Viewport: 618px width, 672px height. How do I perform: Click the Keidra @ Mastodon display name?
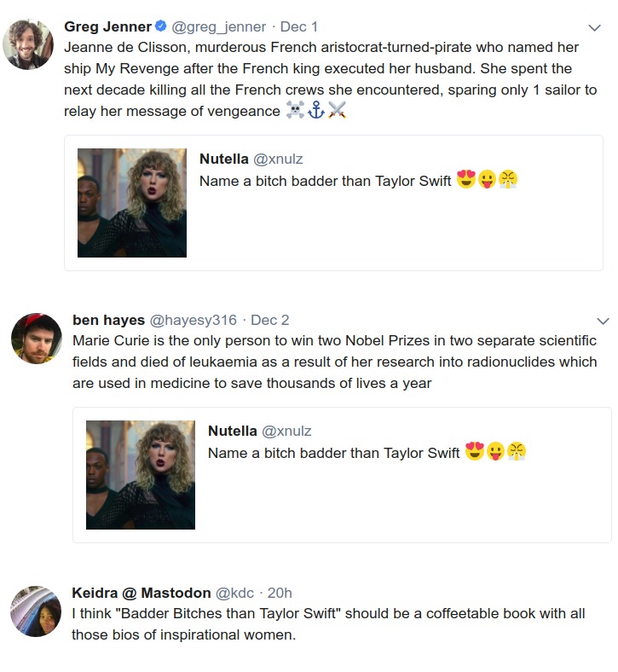coord(141,593)
